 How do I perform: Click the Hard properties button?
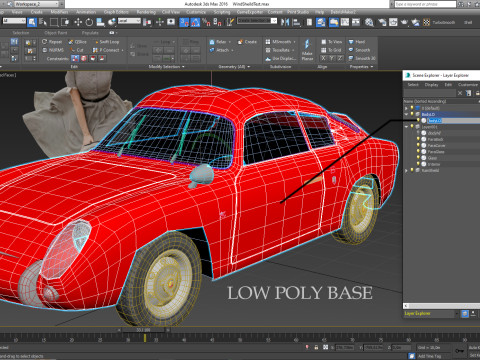coord(357,42)
